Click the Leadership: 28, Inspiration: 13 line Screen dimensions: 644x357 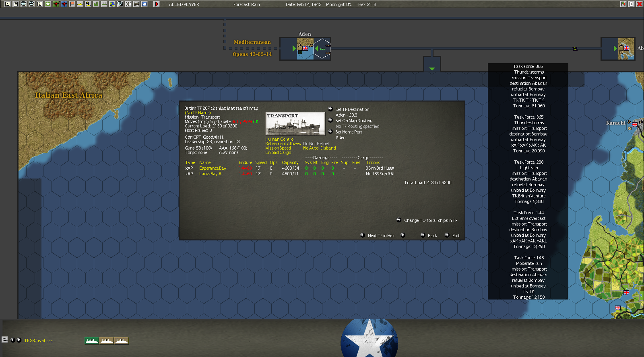tap(212, 142)
